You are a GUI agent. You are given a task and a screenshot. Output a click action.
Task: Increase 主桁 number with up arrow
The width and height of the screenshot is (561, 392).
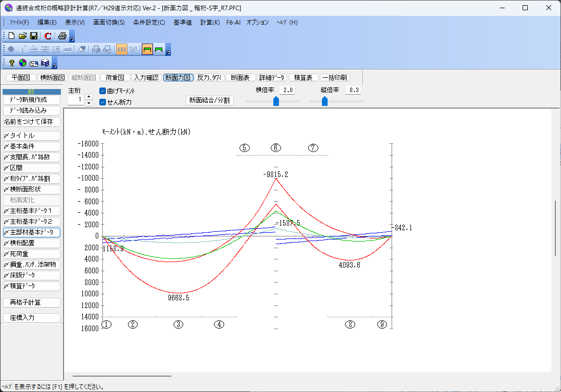(x=89, y=97)
